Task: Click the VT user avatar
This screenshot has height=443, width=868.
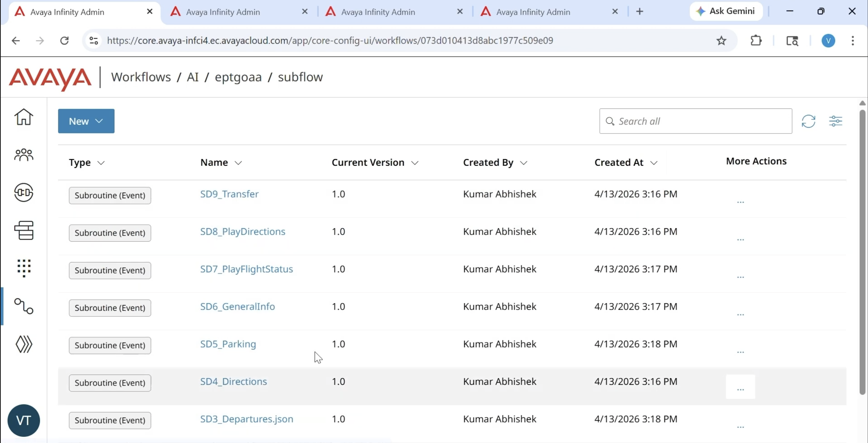Action: pos(24,420)
